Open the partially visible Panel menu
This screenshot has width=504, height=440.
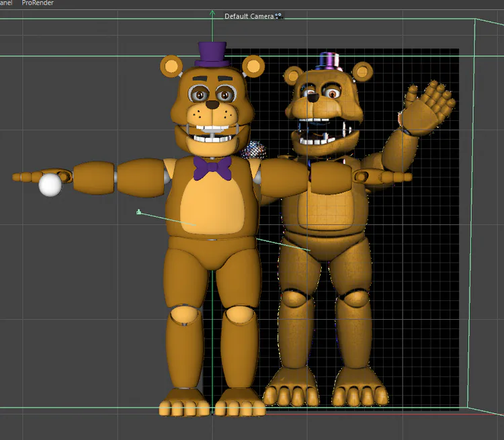click(x=6, y=3)
